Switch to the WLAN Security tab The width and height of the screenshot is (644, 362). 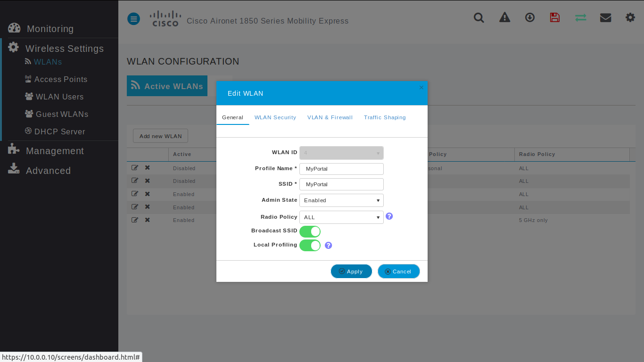pyautogui.click(x=275, y=117)
